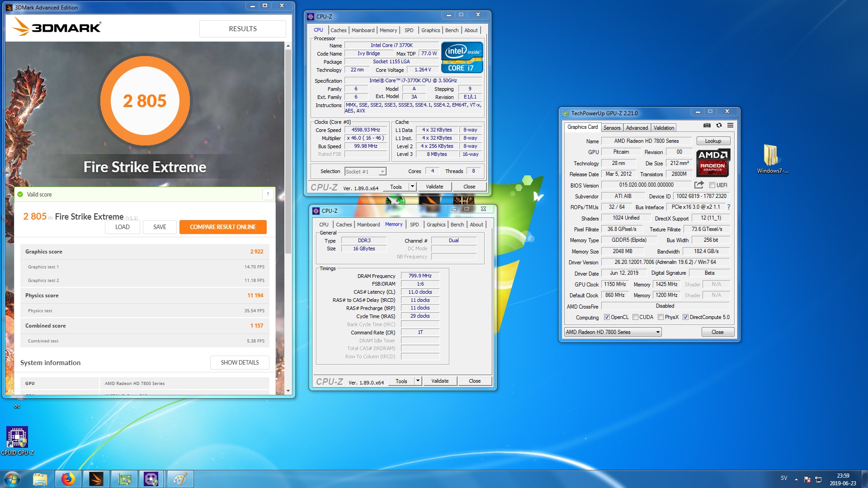Screen dimensions: 868x488
Task: Click the Show Desktop strip by the clock
Action: click(x=864, y=479)
